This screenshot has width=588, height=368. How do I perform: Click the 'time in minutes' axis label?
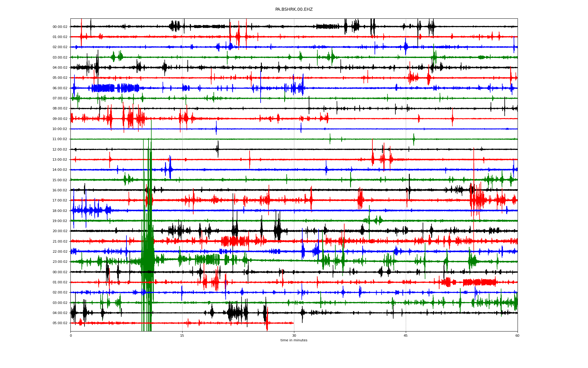click(x=294, y=340)
